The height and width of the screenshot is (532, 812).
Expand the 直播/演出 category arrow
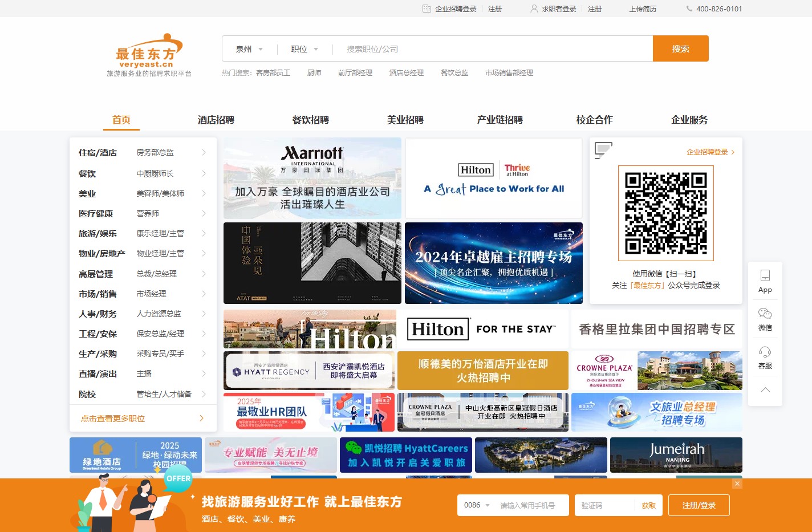(x=204, y=373)
